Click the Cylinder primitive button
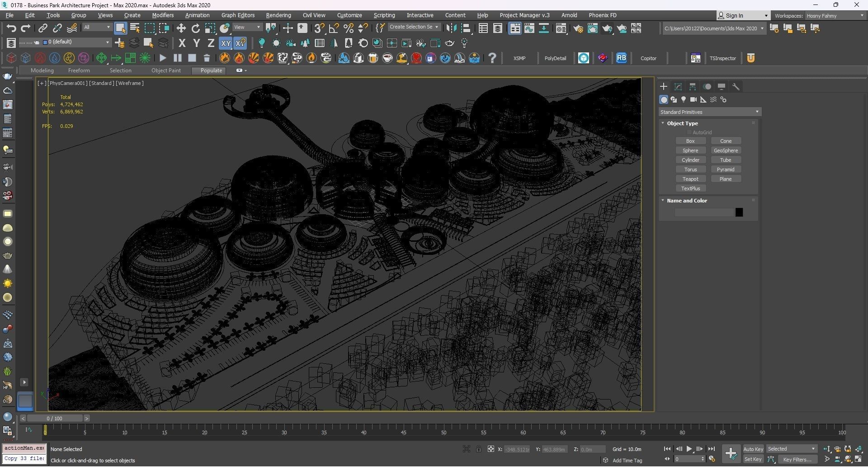Image resolution: width=868 pixels, height=470 pixels. coord(690,160)
